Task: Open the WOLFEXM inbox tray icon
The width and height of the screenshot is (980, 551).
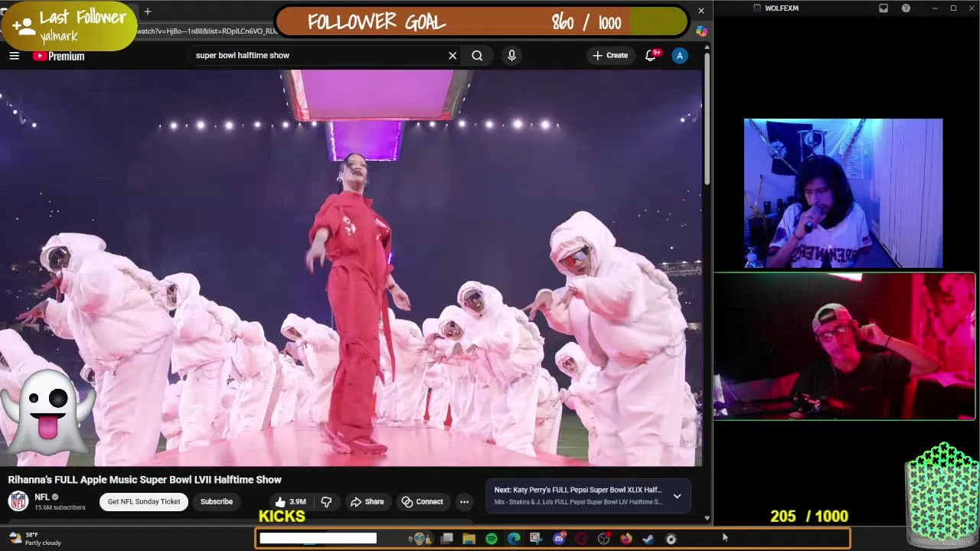Action: click(x=884, y=8)
